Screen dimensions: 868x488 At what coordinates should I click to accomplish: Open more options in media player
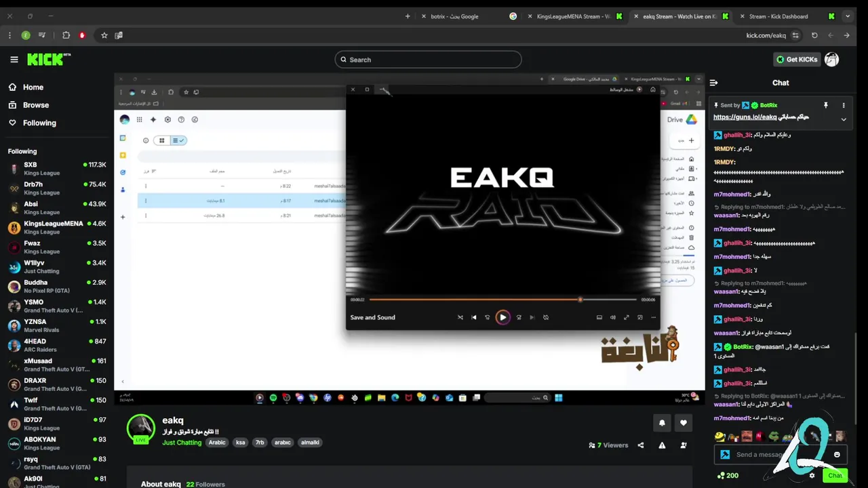pos(653,317)
